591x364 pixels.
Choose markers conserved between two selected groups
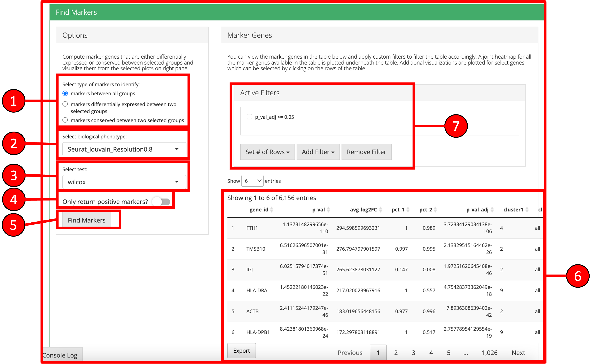[x=65, y=120]
